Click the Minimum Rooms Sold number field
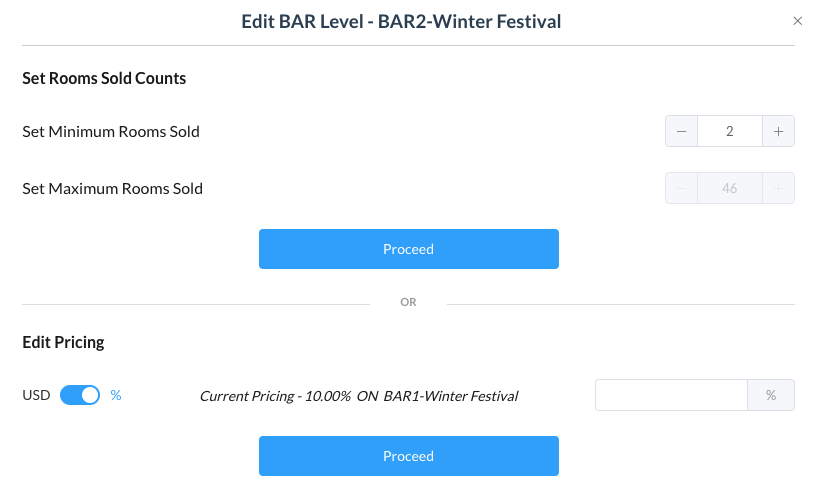 729,131
